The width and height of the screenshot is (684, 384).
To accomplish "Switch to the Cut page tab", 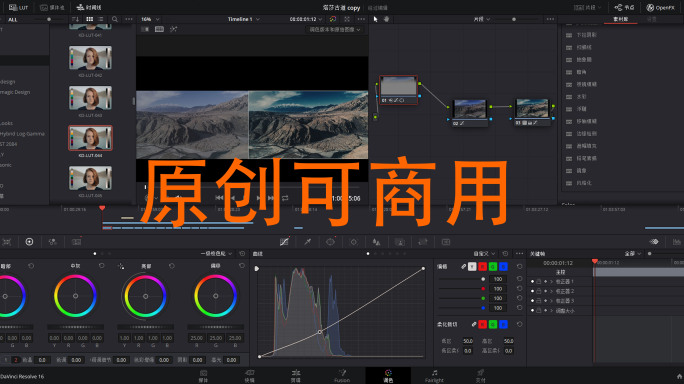I will click(250, 376).
